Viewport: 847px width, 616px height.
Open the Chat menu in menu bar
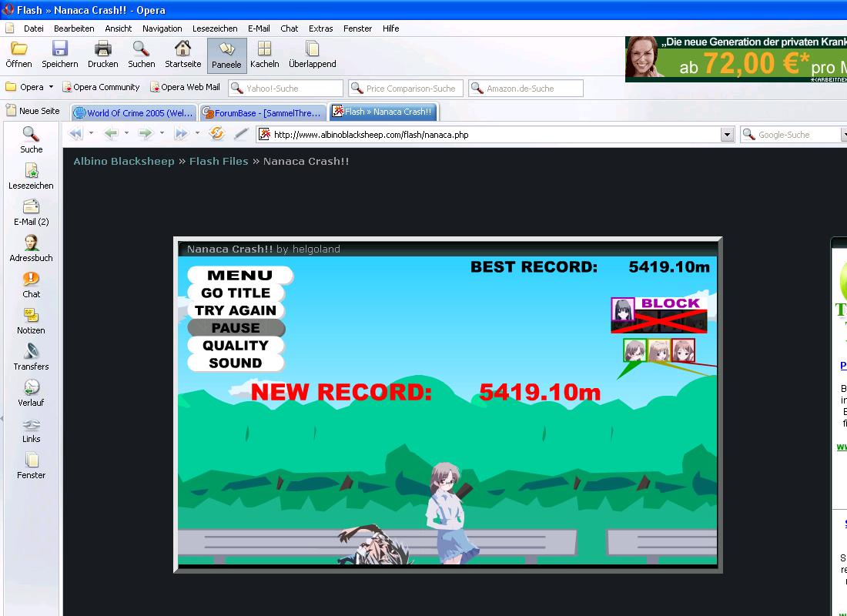coord(289,28)
